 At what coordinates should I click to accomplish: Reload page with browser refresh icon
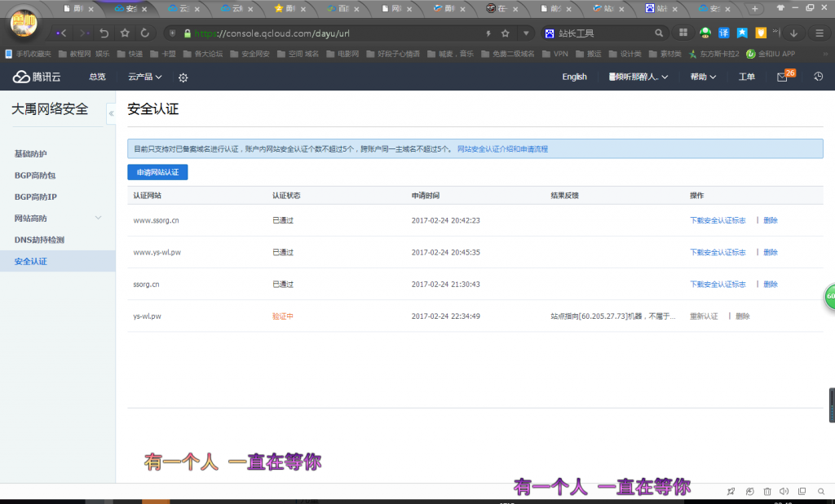pyautogui.click(x=145, y=33)
